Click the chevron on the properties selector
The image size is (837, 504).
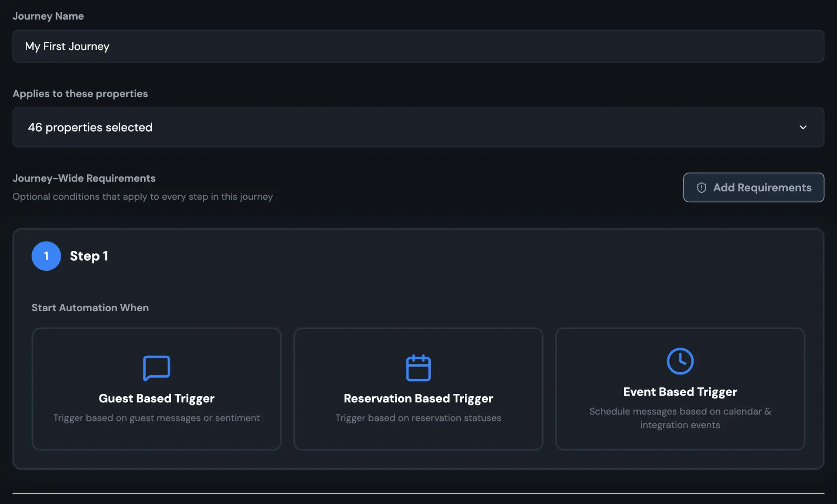click(804, 127)
